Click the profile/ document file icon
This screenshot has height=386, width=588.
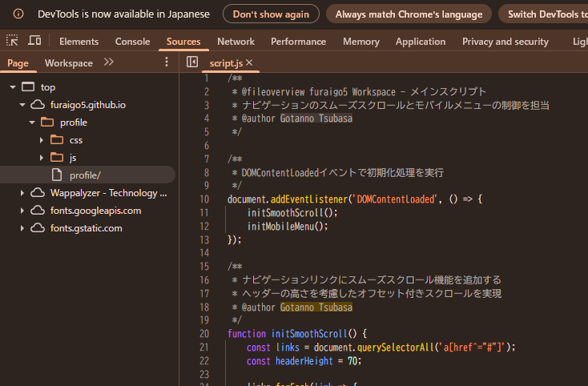pos(57,175)
